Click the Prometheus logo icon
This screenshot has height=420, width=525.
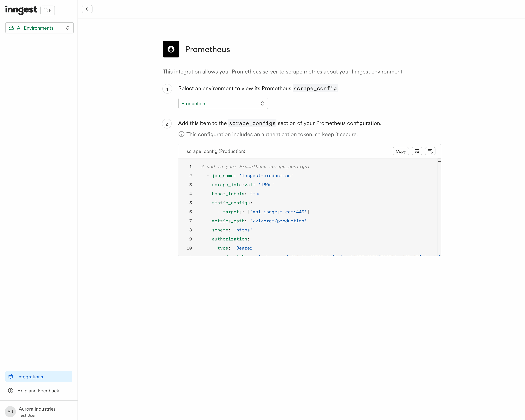(x=171, y=49)
